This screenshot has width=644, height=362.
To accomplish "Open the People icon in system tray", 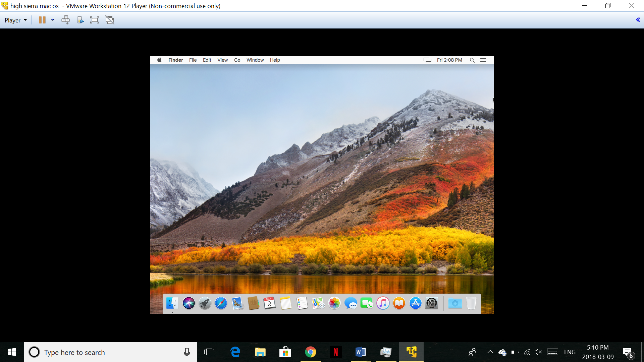I will pyautogui.click(x=472, y=352).
